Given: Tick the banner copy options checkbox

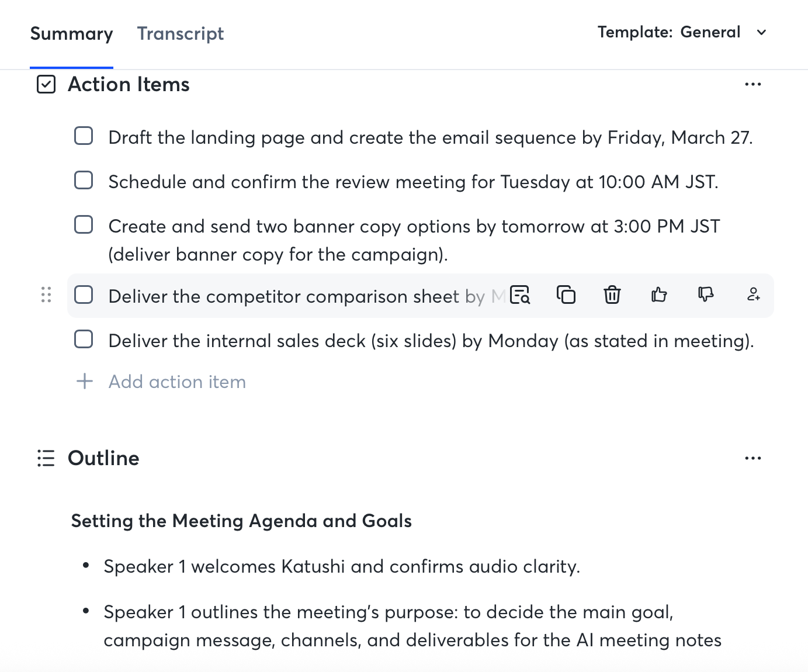Looking at the screenshot, I should tap(84, 225).
